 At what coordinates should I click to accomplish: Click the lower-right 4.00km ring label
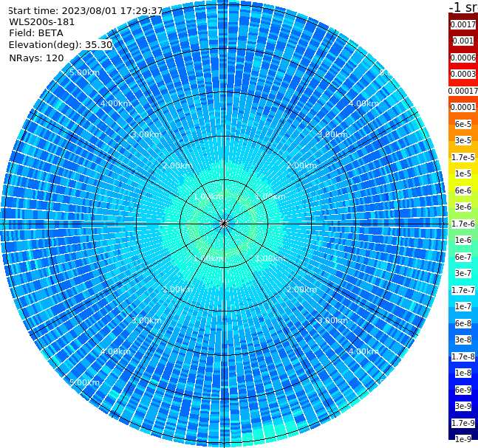click(363, 351)
